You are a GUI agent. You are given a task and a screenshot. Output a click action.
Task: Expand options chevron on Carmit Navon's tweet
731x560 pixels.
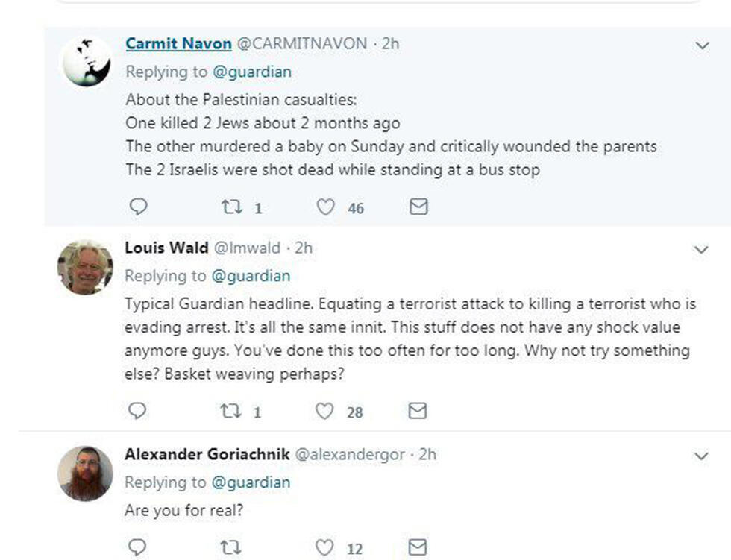(x=702, y=46)
